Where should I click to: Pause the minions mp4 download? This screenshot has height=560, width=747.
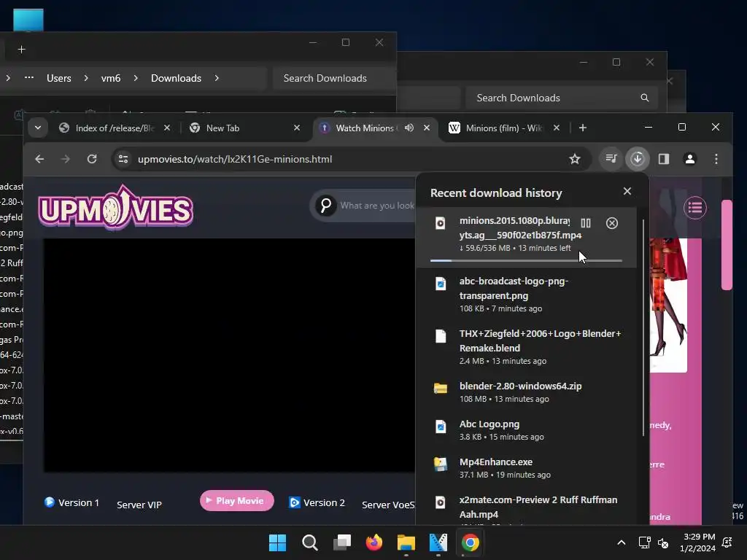pos(586,223)
